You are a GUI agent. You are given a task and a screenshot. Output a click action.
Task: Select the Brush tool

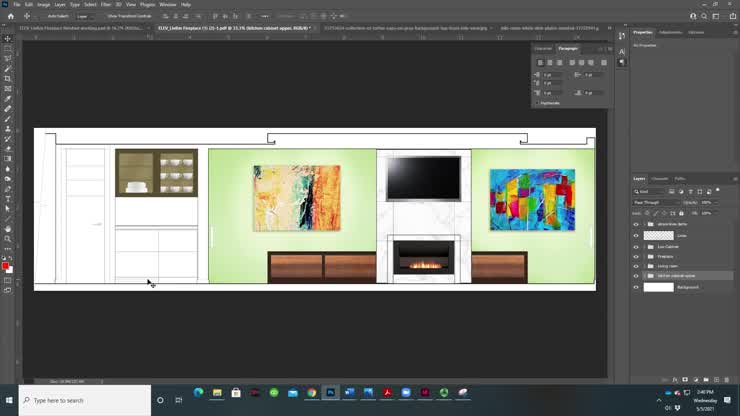click(8, 119)
